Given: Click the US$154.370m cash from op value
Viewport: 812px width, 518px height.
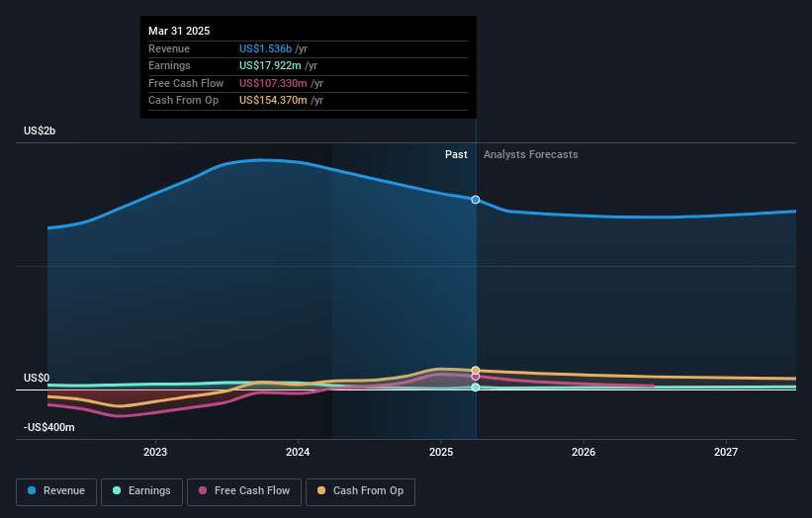Looking at the screenshot, I should click(x=273, y=101).
